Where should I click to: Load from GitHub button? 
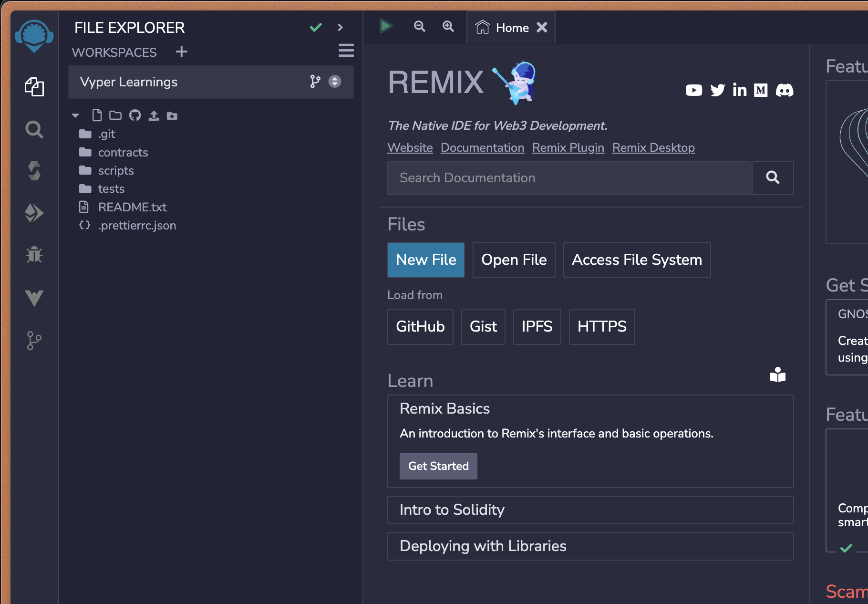pyautogui.click(x=420, y=327)
